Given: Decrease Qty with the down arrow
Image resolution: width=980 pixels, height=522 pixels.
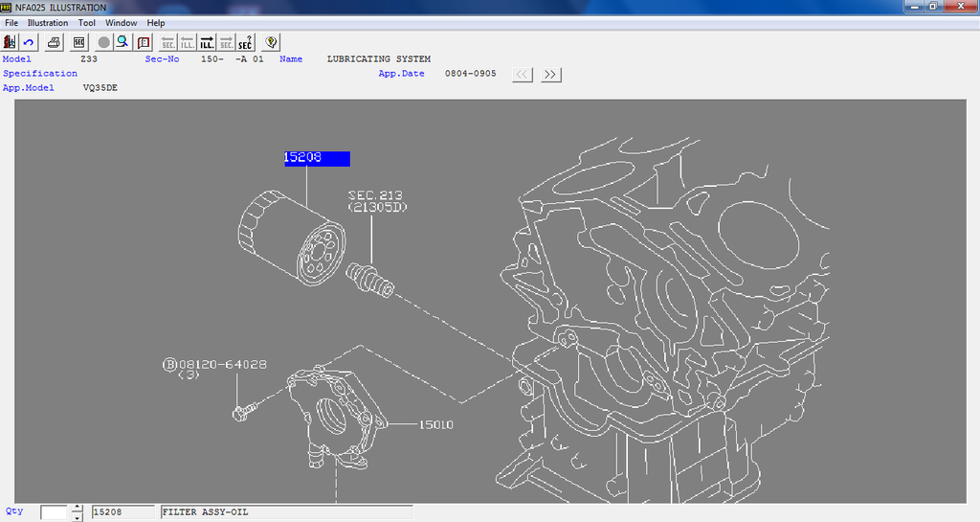Looking at the screenshot, I should (x=78, y=517).
